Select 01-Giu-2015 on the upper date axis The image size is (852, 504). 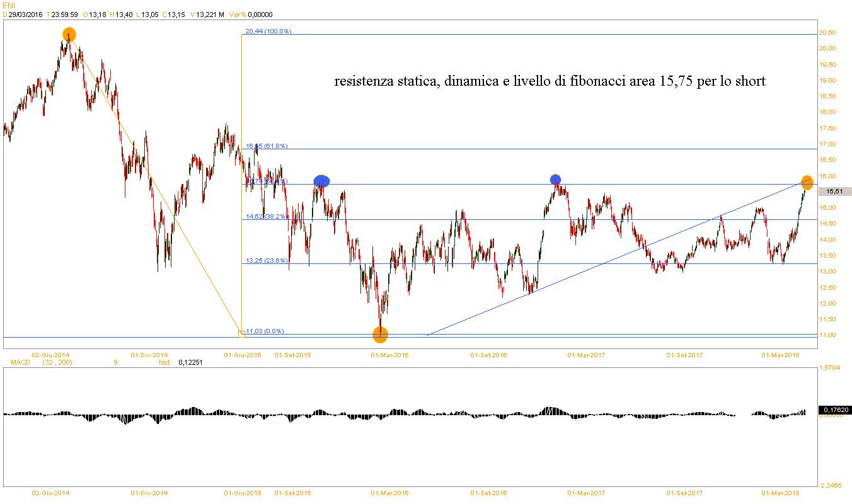[243, 355]
